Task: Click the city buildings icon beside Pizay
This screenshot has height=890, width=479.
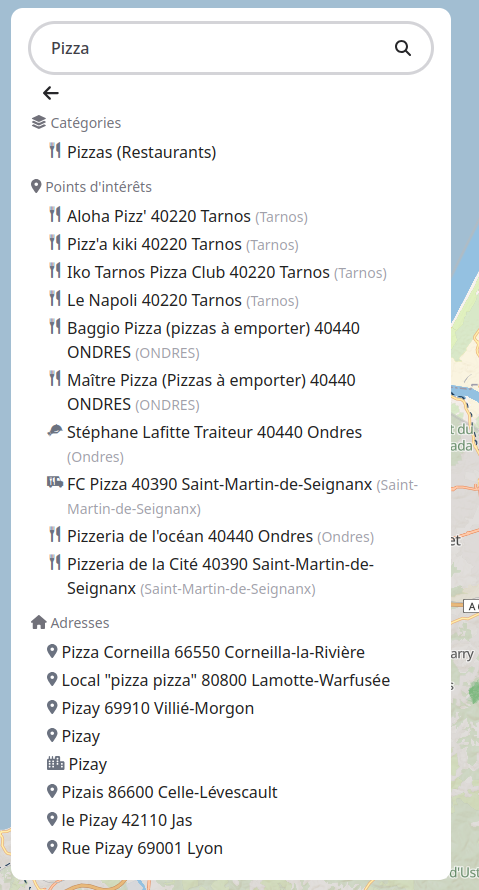Action: (x=55, y=763)
